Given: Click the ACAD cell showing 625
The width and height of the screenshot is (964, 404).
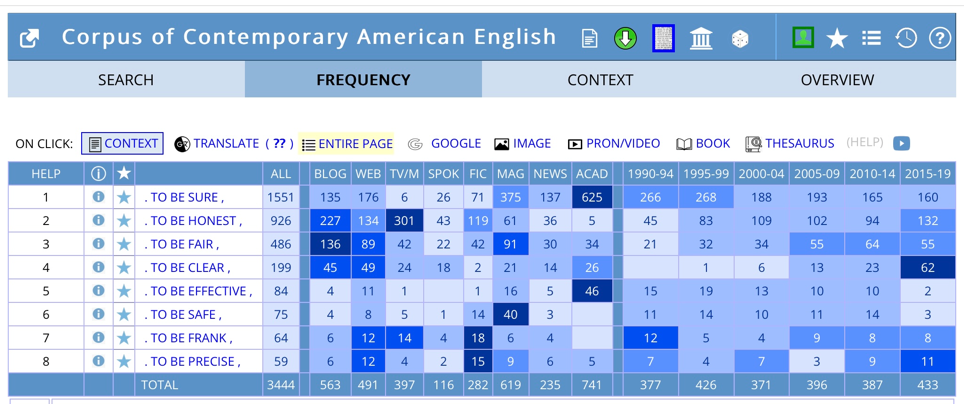Looking at the screenshot, I should click(x=592, y=197).
